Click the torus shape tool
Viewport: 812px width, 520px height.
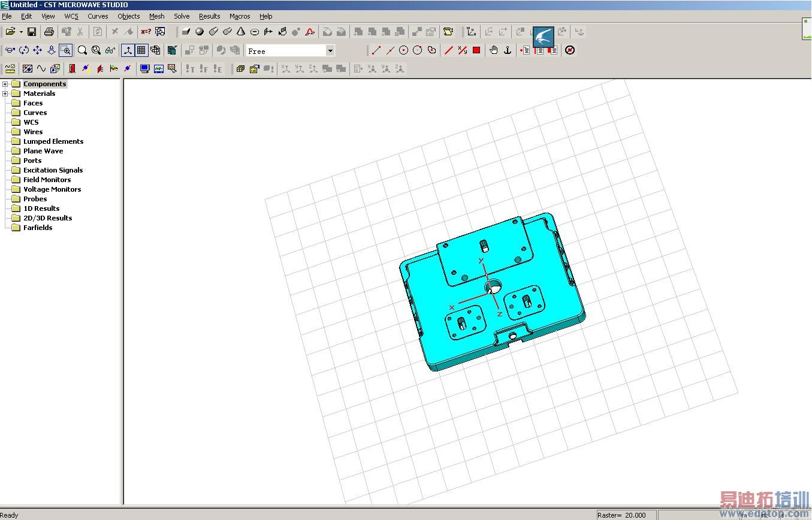tap(255, 32)
